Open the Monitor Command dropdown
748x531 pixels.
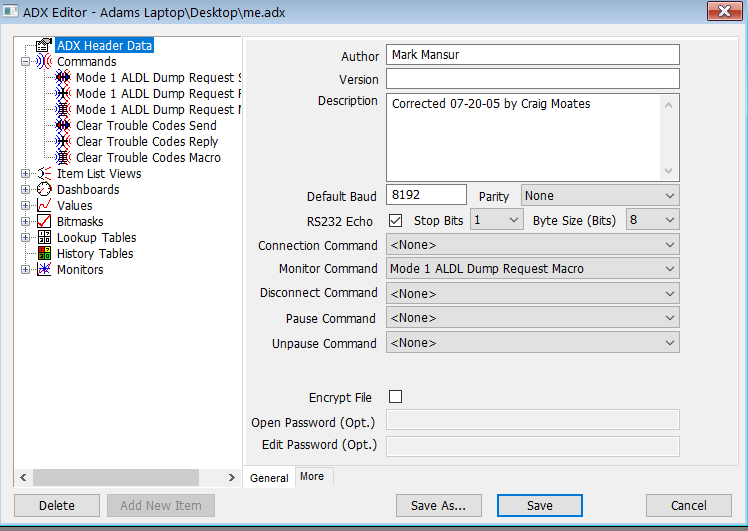[x=532, y=269]
